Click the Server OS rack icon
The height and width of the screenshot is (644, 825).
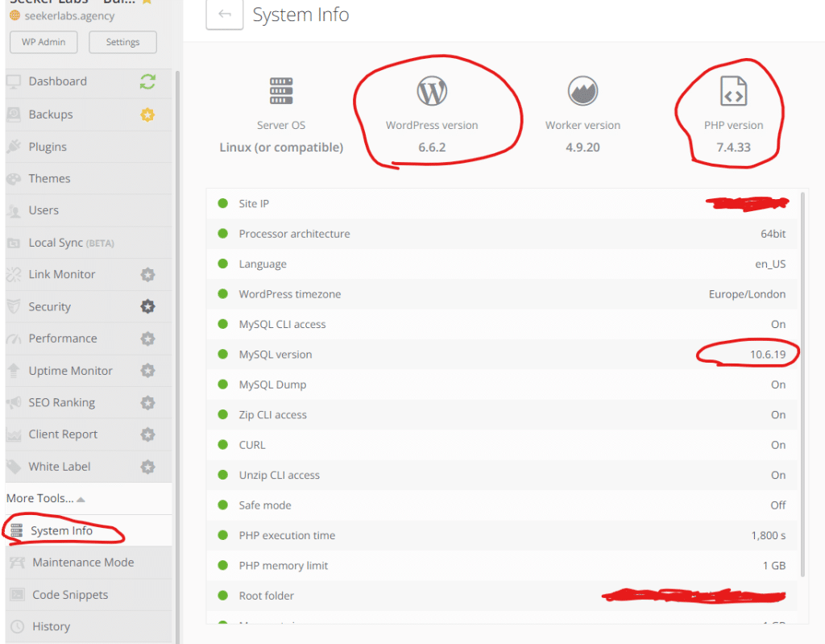tap(281, 91)
